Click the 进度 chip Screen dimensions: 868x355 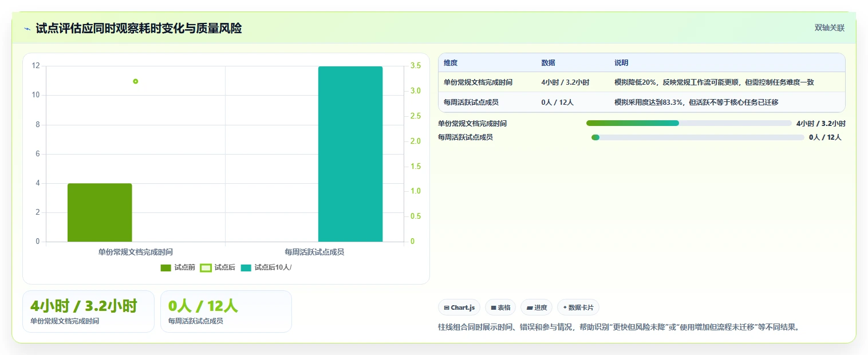click(x=536, y=307)
